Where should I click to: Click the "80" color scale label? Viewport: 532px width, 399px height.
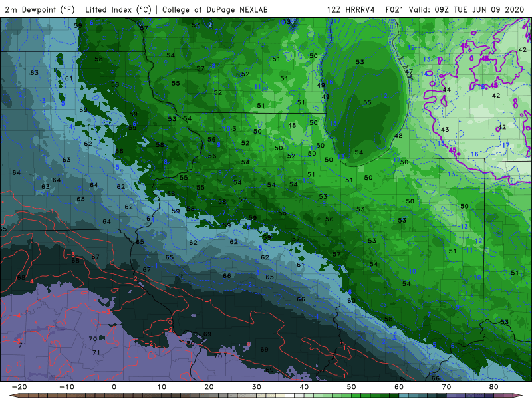(x=494, y=387)
